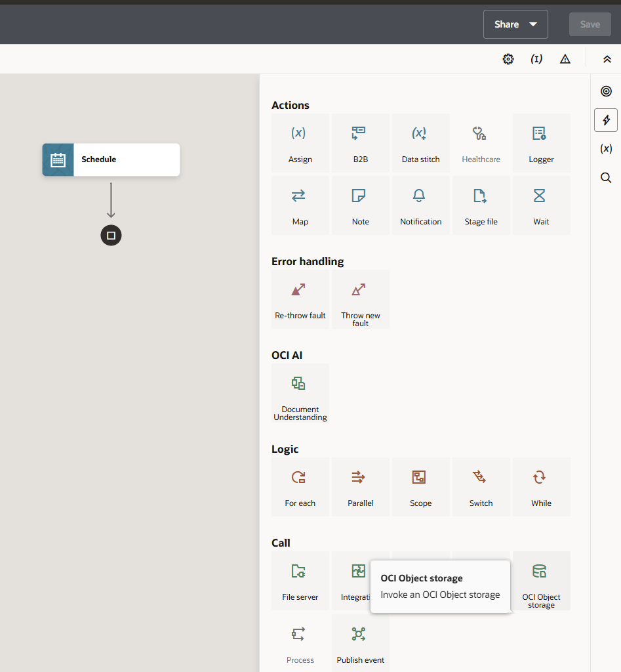Add a Switch logic action
This screenshot has height=672, width=621.
click(x=481, y=487)
